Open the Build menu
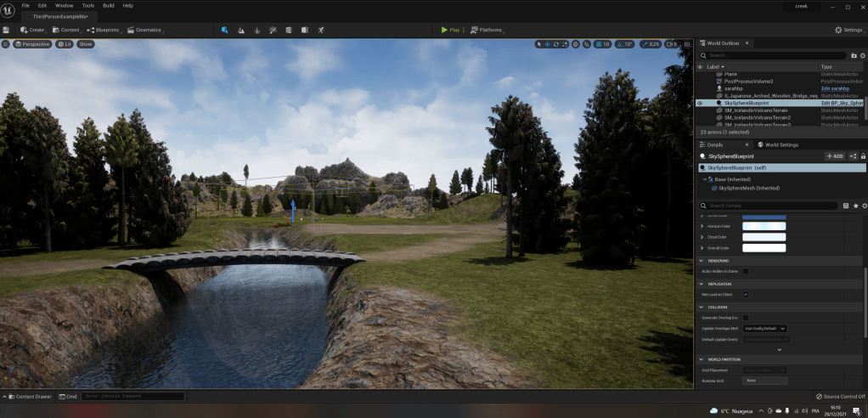This screenshot has height=418, width=868. (109, 5)
